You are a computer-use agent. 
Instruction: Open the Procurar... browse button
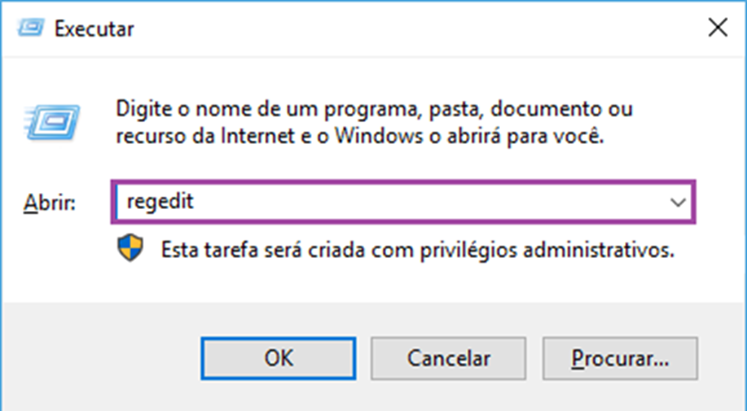620,358
